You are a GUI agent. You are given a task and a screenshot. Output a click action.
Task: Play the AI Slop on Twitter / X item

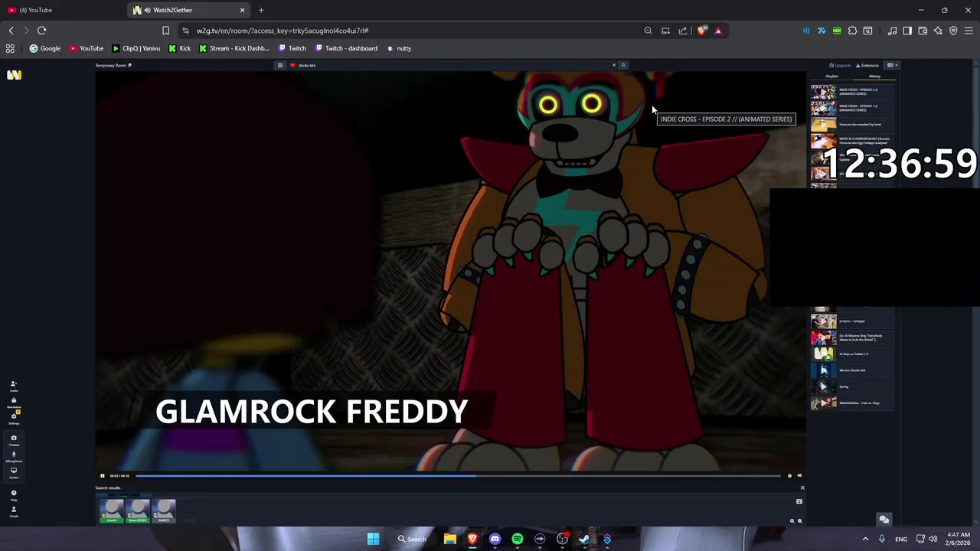(852, 354)
